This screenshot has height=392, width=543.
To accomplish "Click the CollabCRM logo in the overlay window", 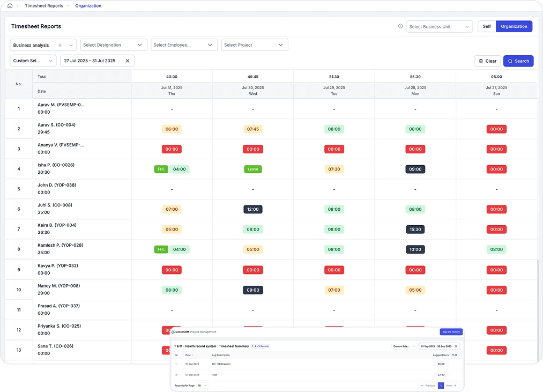I will 181,332.
